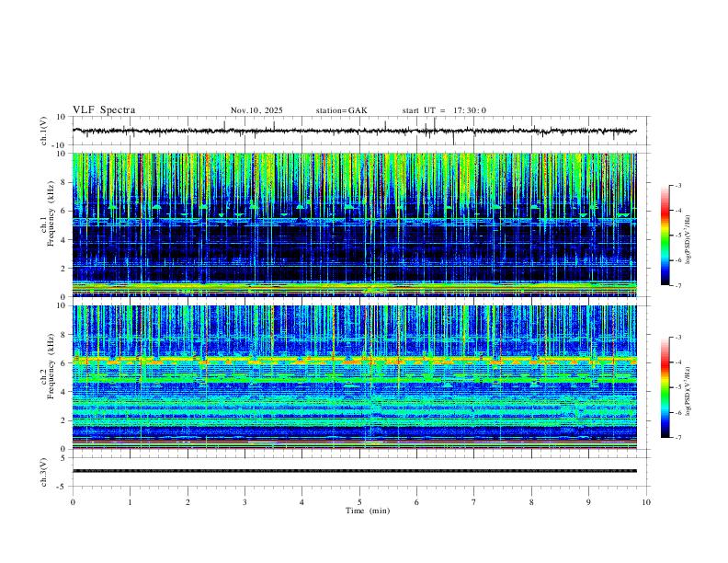This screenshot has height=563, width=728.
Task: Click the '-7' tick on upper color bar
Action: 678,286
